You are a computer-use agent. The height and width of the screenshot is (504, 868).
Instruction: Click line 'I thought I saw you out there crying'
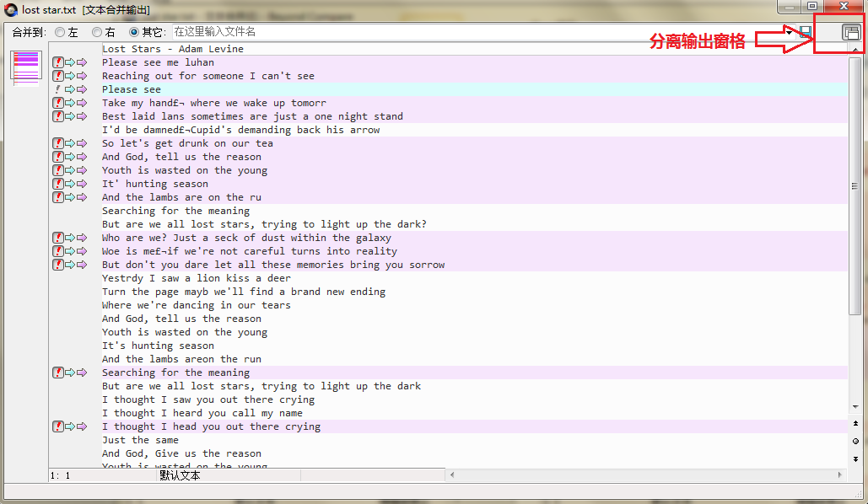tap(208, 399)
